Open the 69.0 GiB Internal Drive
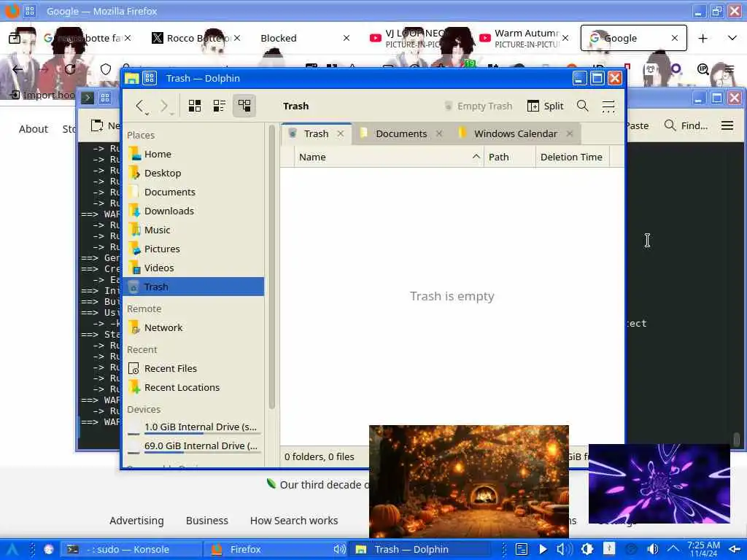Screen dimensions: 747x560 [x=193, y=446]
